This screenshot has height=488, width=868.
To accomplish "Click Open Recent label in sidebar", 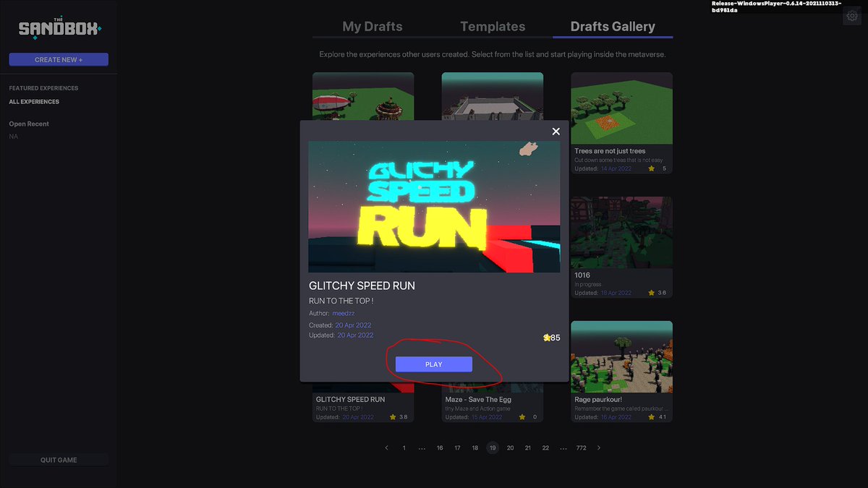I will tap(29, 124).
